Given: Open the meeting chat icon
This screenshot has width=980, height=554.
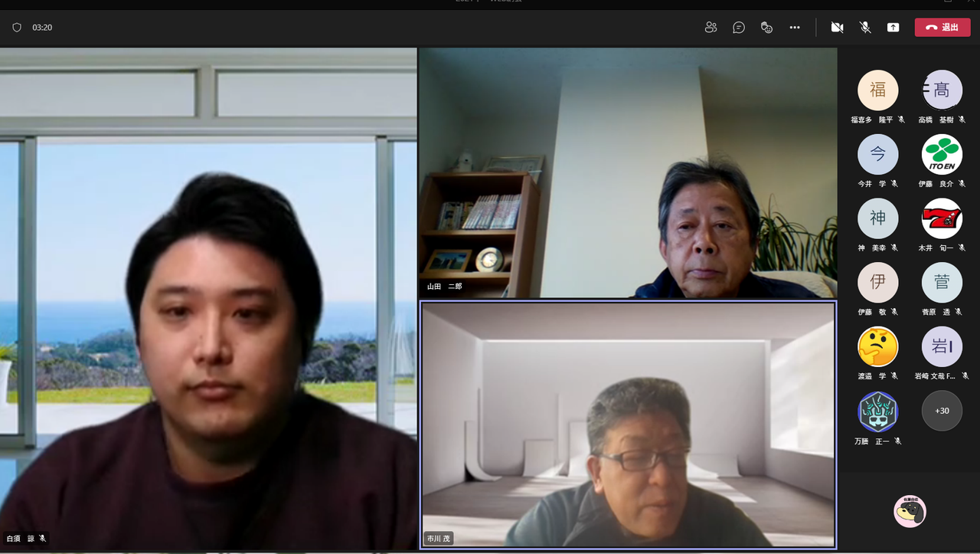Looking at the screenshot, I should click(x=739, y=28).
